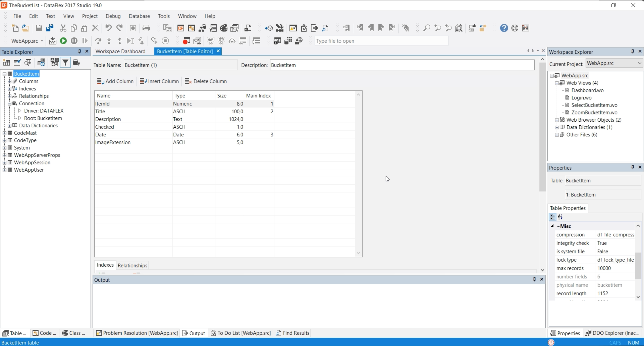Toggle alphabetical sort in Table Properties

point(560,217)
